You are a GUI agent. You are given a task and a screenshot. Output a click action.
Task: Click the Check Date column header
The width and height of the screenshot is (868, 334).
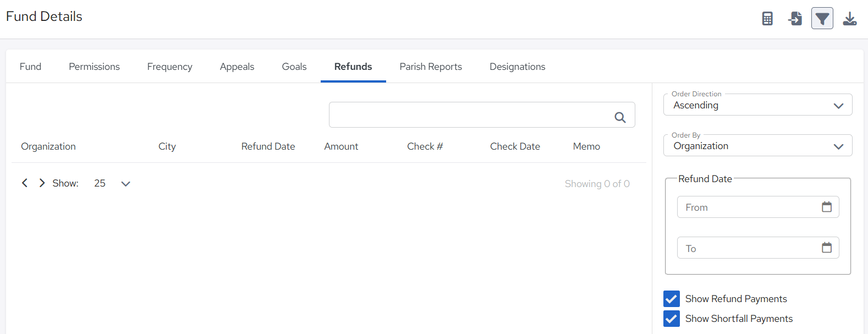tap(515, 146)
